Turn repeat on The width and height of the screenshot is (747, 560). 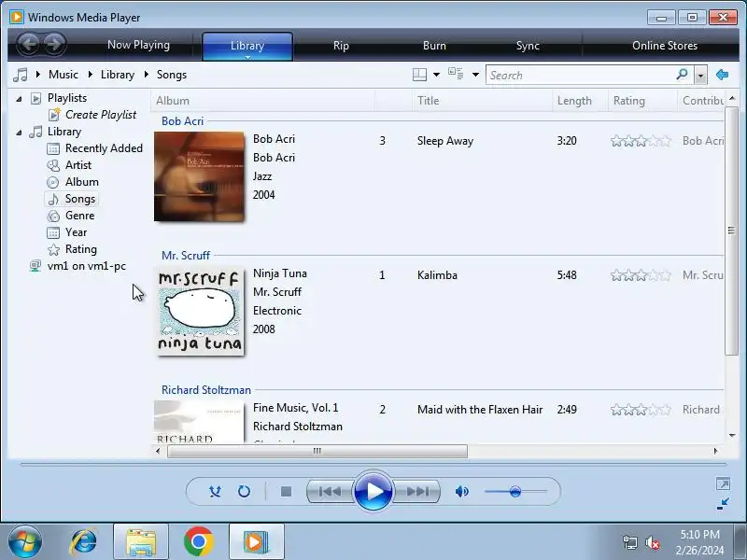(x=244, y=492)
